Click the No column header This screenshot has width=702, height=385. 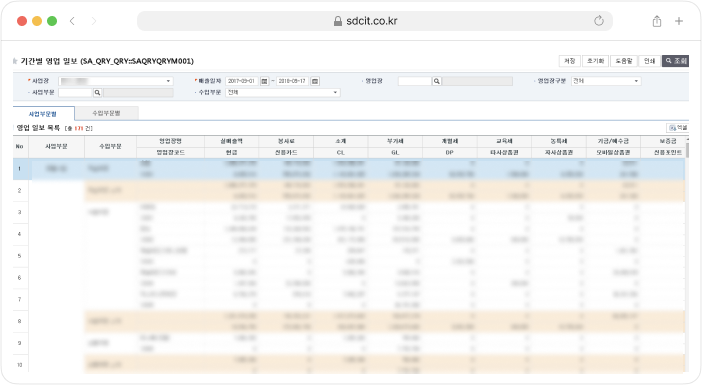(20, 147)
